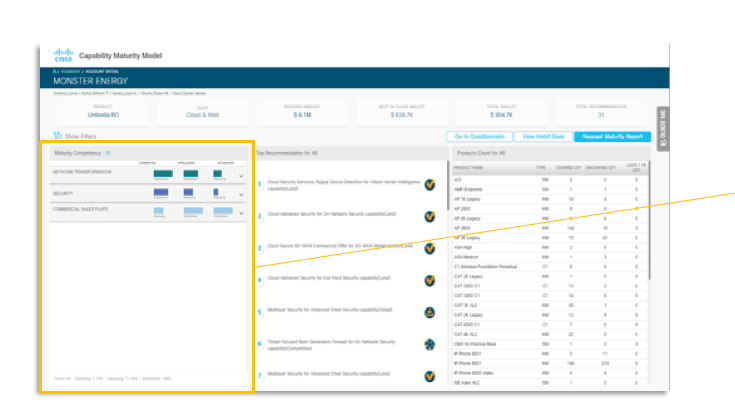Click badge icon for recommendation 4

(429, 280)
